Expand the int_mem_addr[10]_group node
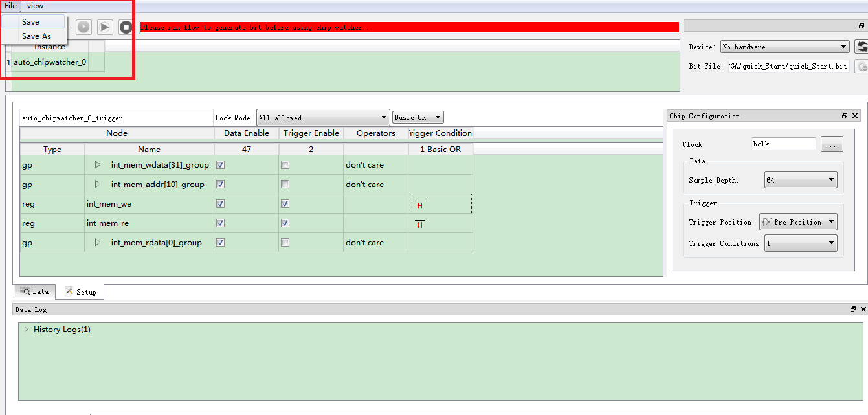 pos(98,185)
